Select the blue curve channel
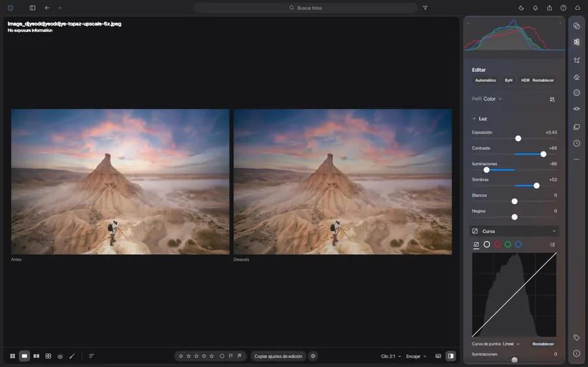Image resolution: width=588 pixels, height=367 pixels. pos(518,244)
